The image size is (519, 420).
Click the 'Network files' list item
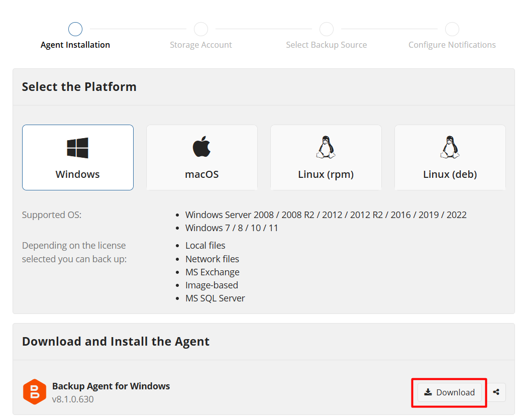tap(212, 259)
